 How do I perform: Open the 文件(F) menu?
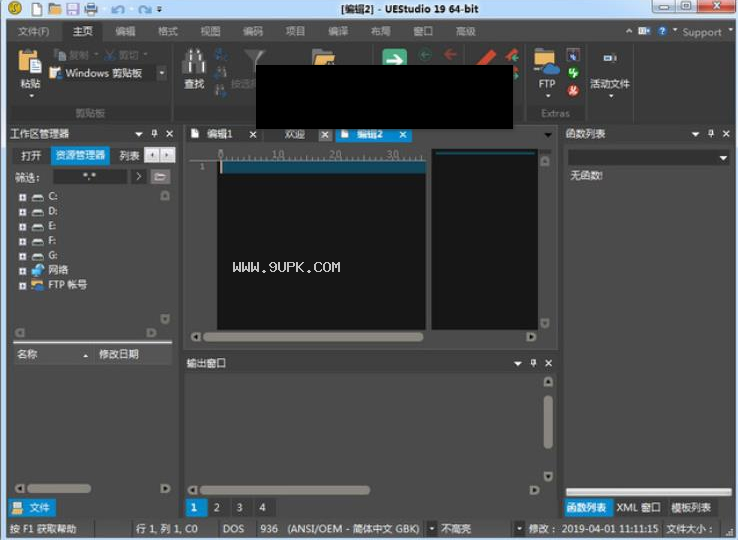[x=33, y=32]
